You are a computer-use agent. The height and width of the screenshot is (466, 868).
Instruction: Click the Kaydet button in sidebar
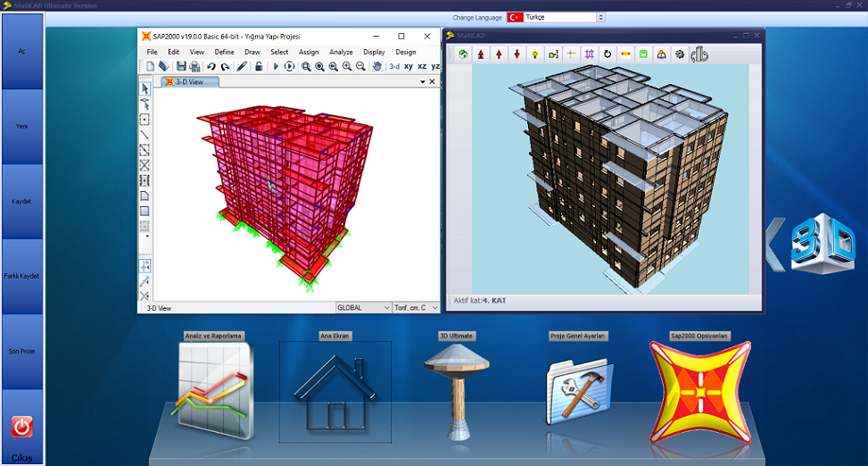tap(22, 201)
